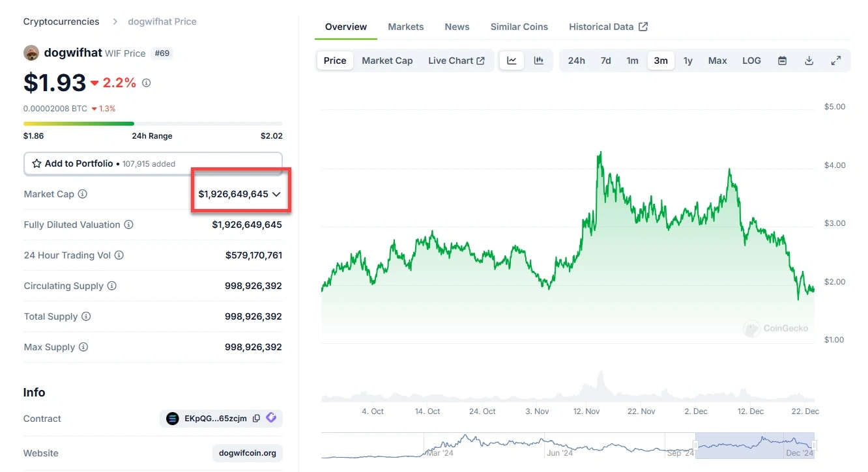Click the price chart peak near 12. Nov
The image size is (868, 472).
(x=600, y=154)
